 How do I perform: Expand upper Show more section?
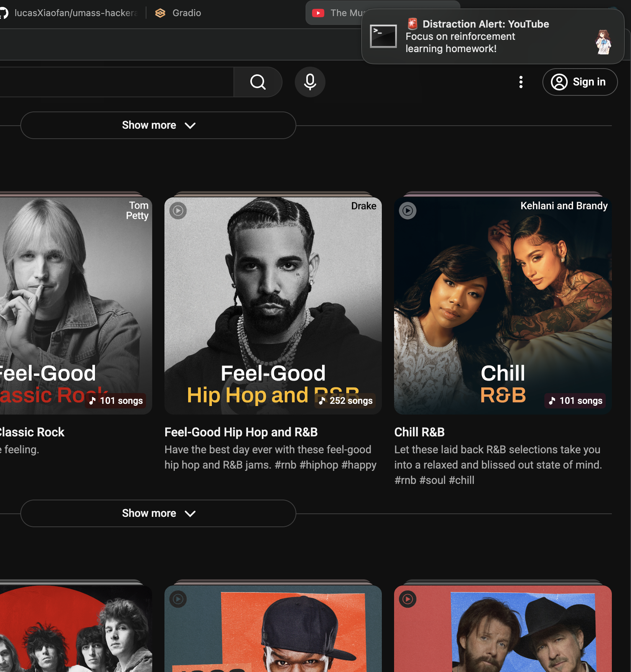pyautogui.click(x=158, y=125)
